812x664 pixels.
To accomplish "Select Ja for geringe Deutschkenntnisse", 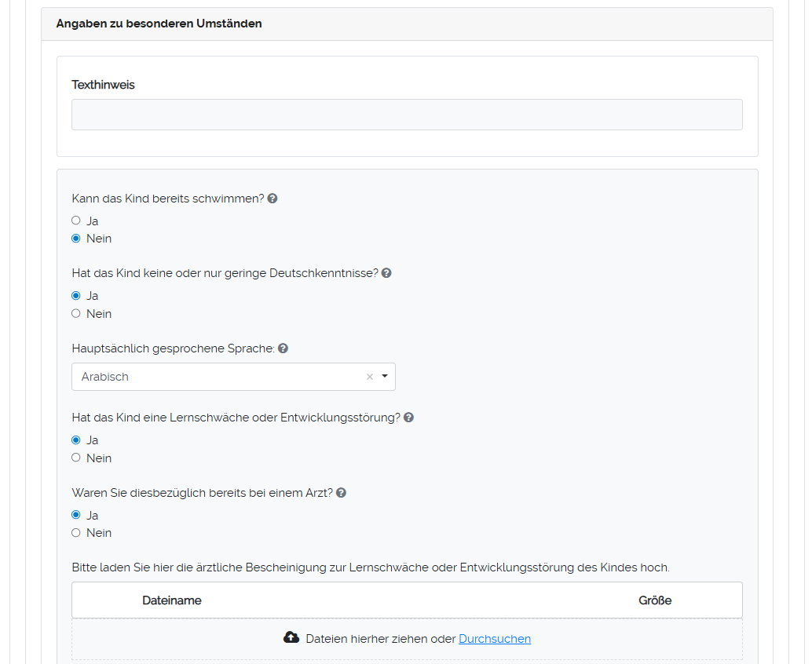I will coord(76,296).
